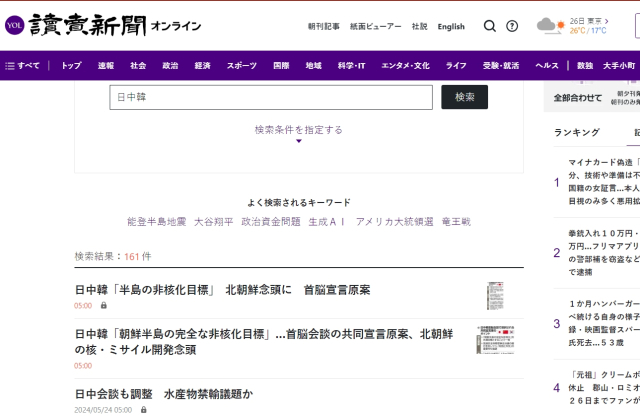Expand 検索条件を指定する search options
Image resolution: width=640 pixels, height=416 pixels.
pyautogui.click(x=298, y=130)
